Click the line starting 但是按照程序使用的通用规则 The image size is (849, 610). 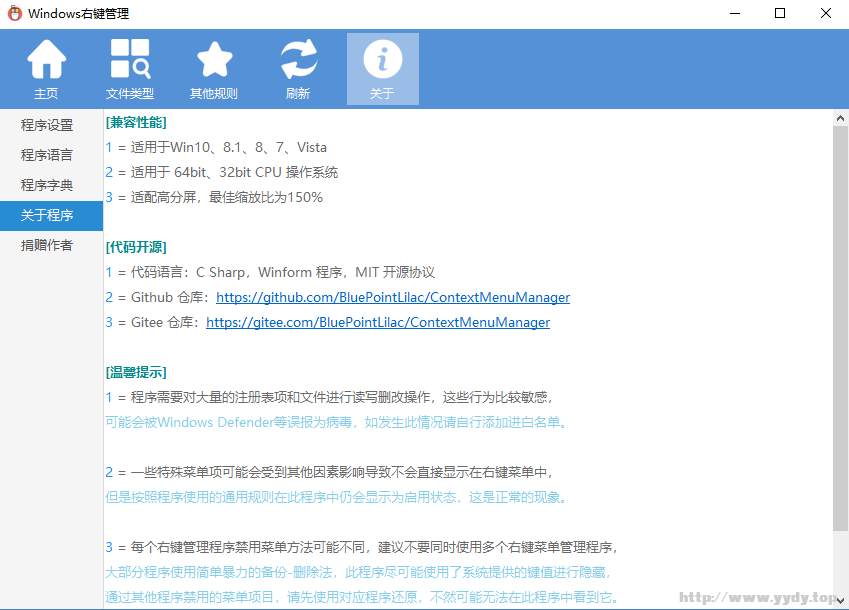tap(338, 497)
